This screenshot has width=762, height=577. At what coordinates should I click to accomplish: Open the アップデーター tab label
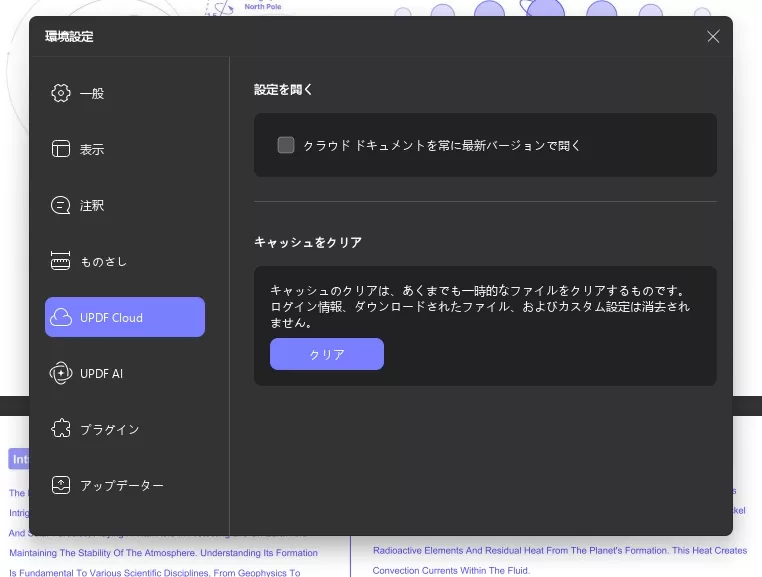tap(121, 486)
